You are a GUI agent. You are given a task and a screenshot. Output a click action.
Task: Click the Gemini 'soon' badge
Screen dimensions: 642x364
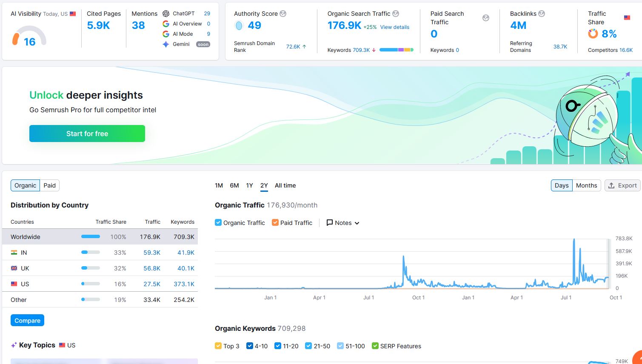(203, 44)
